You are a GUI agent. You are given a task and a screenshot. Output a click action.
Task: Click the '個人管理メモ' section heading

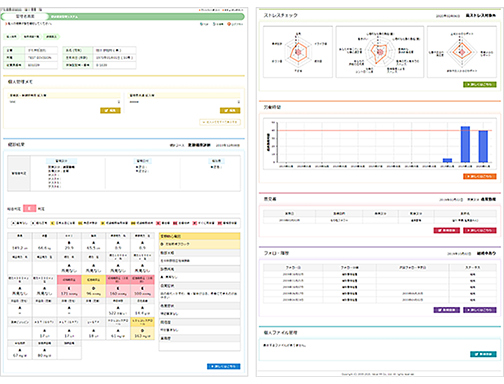pos(20,82)
